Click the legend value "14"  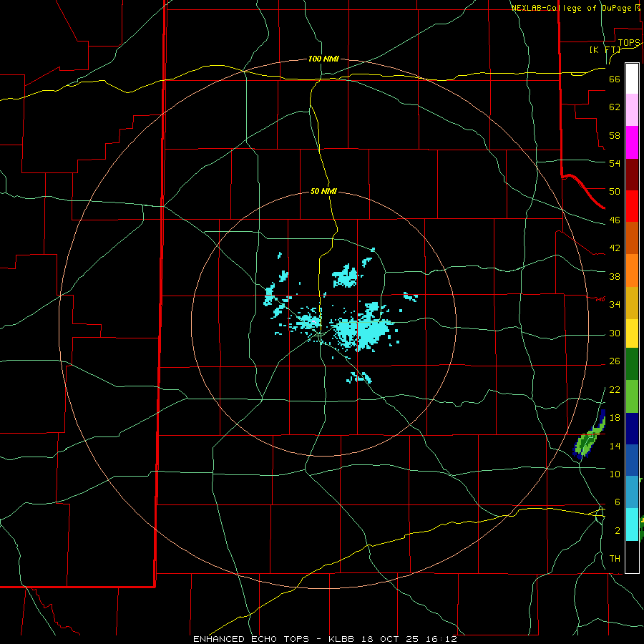coord(615,446)
